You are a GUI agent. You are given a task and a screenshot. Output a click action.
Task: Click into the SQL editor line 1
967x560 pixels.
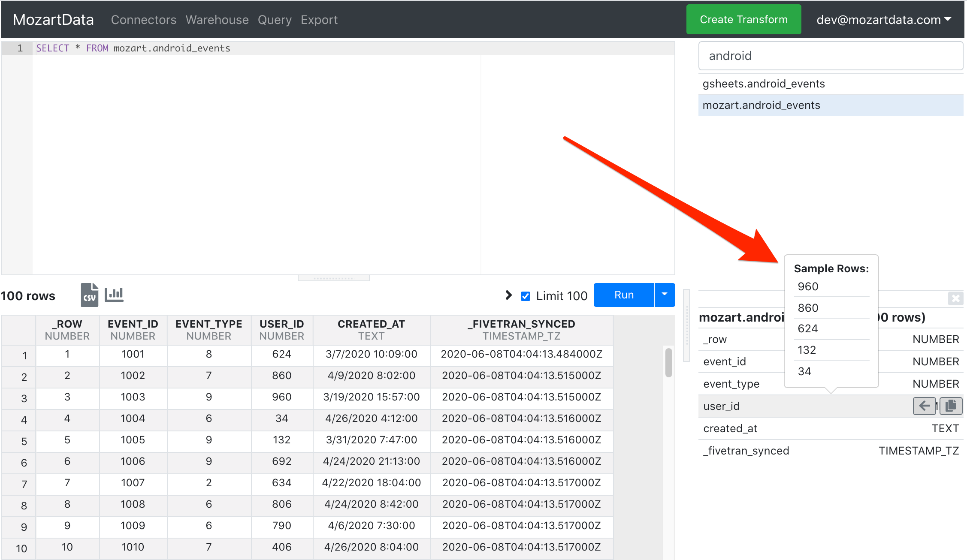pyautogui.click(x=354, y=48)
